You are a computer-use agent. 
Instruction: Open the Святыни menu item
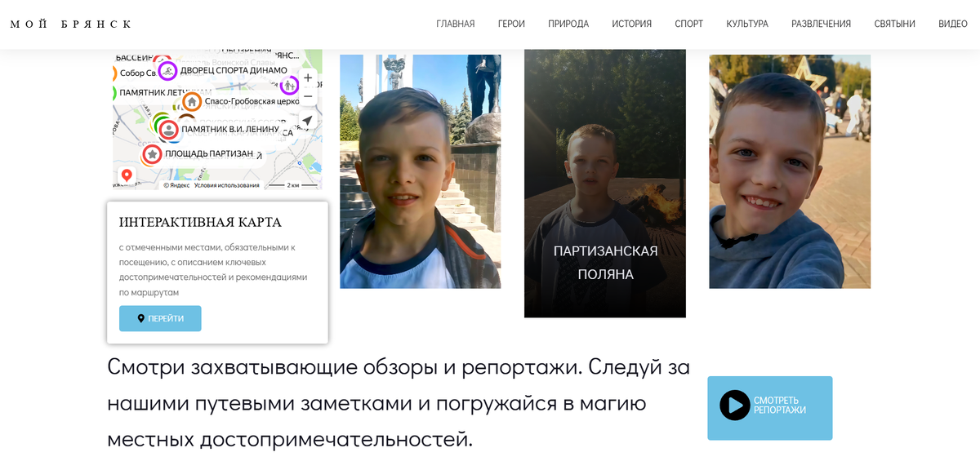895,24
